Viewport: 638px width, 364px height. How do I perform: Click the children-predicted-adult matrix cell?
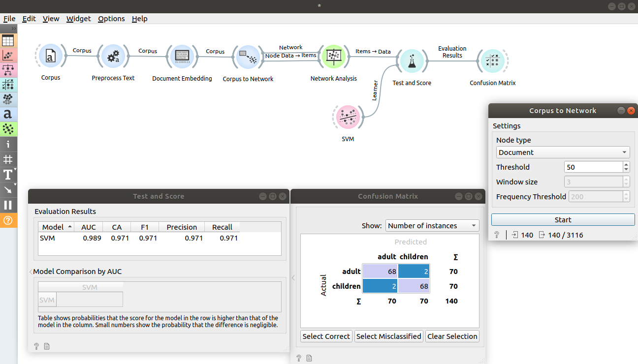pyautogui.click(x=380, y=286)
